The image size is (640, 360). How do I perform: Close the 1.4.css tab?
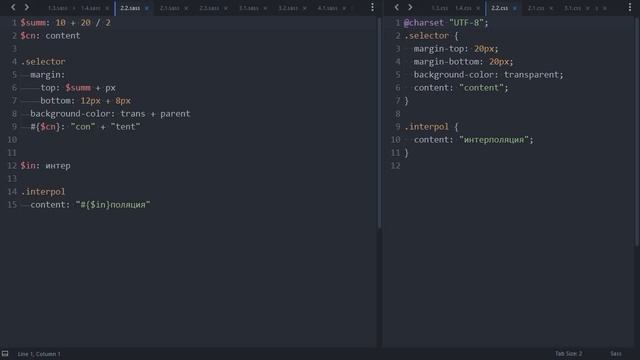point(478,8)
